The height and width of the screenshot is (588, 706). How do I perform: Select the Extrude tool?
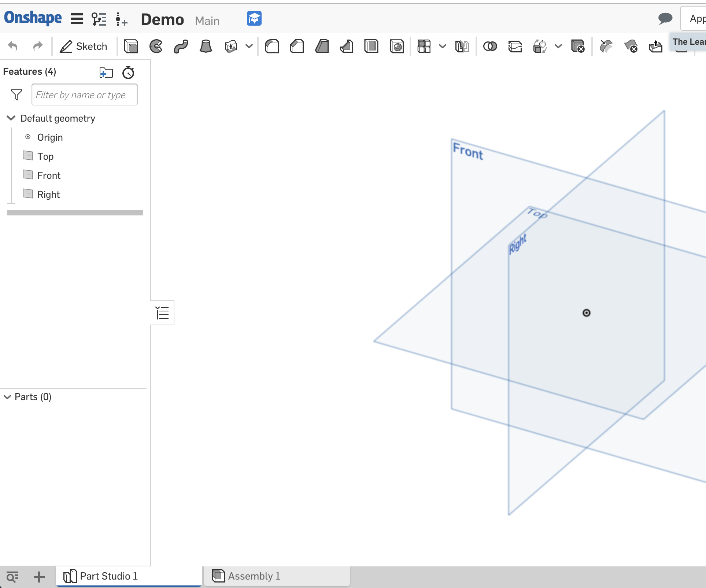pos(131,46)
